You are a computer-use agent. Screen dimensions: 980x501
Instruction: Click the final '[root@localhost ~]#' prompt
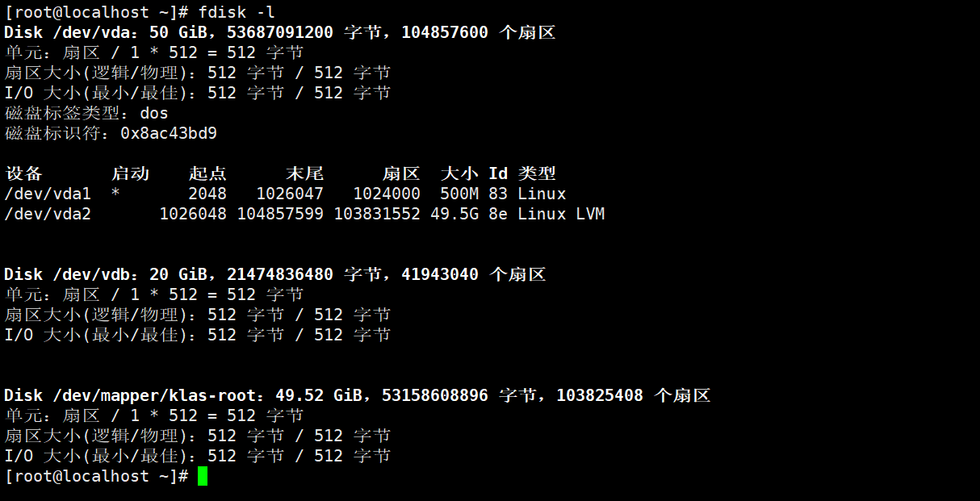coord(96,476)
